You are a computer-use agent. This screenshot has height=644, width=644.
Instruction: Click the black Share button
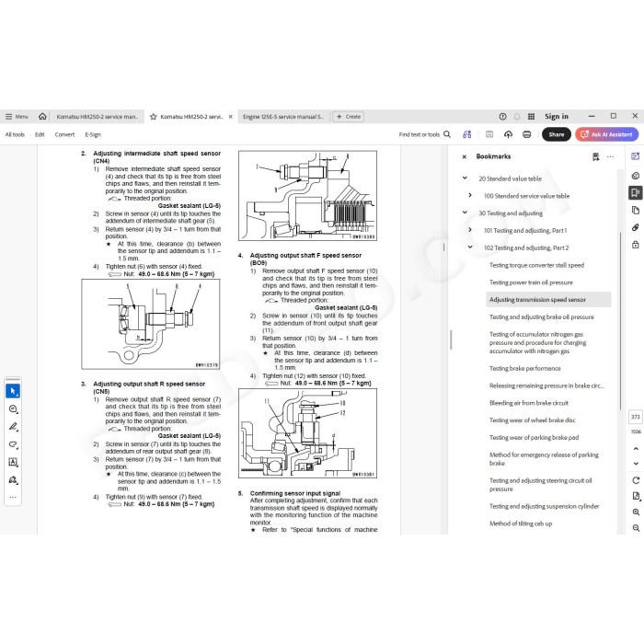pyautogui.click(x=556, y=134)
